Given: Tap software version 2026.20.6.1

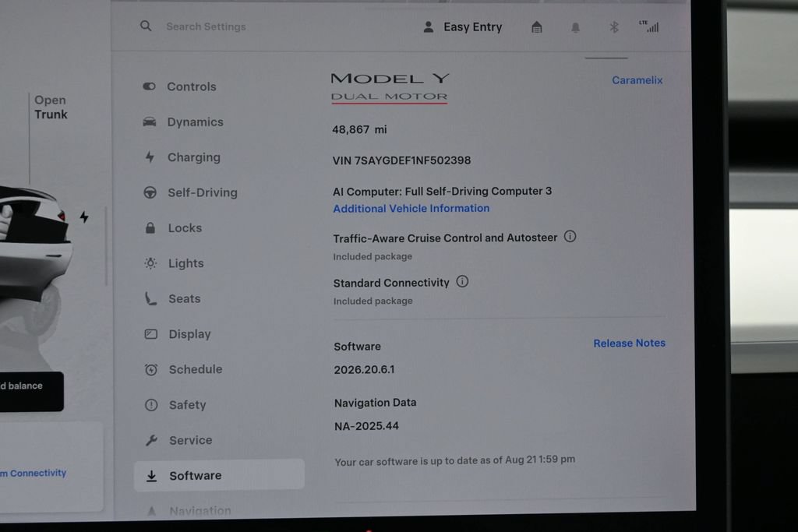Looking at the screenshot, I should pos(365,370).
